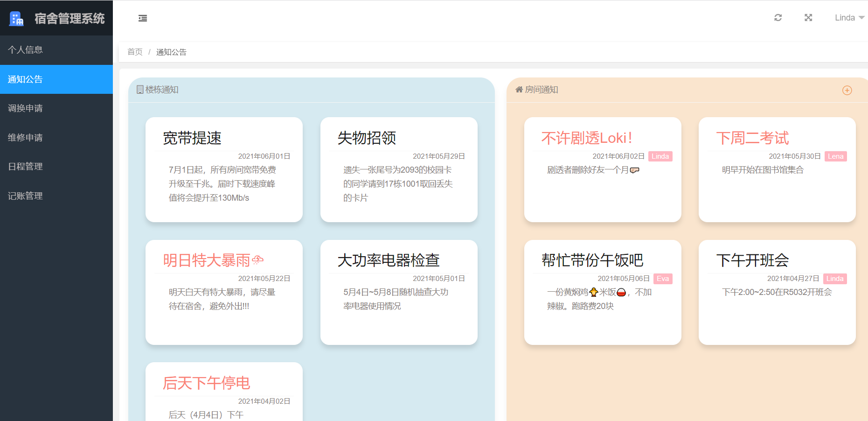
Task: Open the Linda user dropdown
Action: coord(849,18)
